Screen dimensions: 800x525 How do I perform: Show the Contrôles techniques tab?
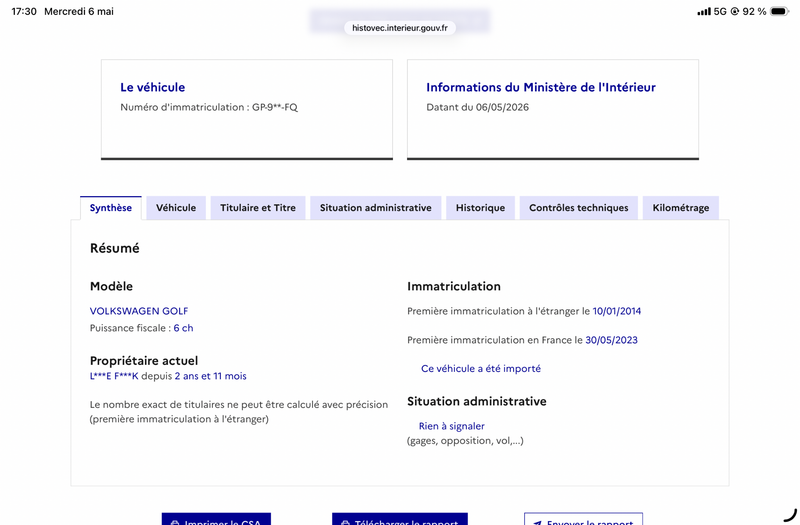(x=579, y=208)
